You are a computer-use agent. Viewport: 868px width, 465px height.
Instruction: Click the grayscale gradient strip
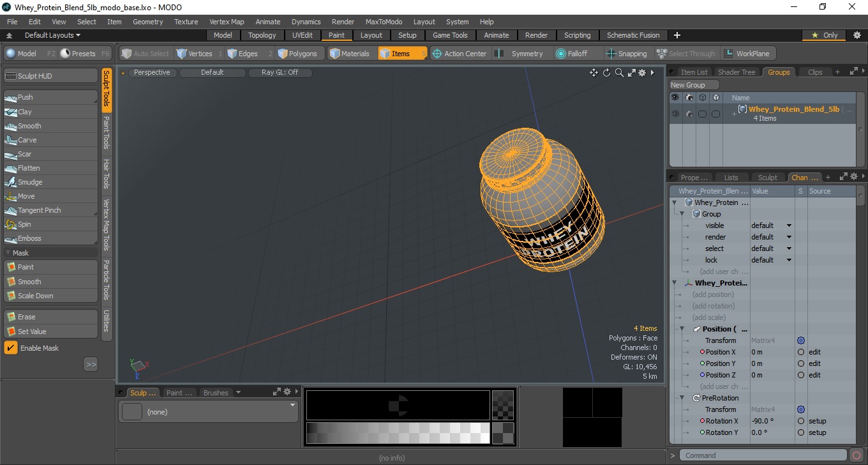pos(398,433)
